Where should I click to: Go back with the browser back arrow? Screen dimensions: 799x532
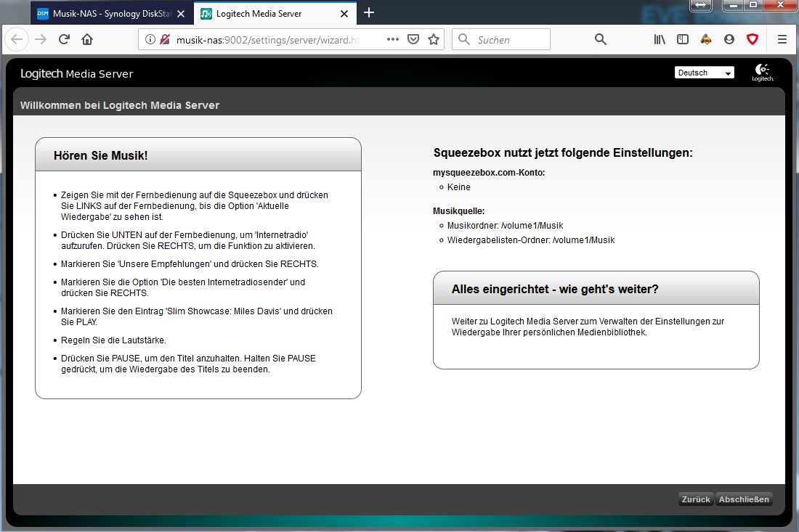[x=16, y=39]
